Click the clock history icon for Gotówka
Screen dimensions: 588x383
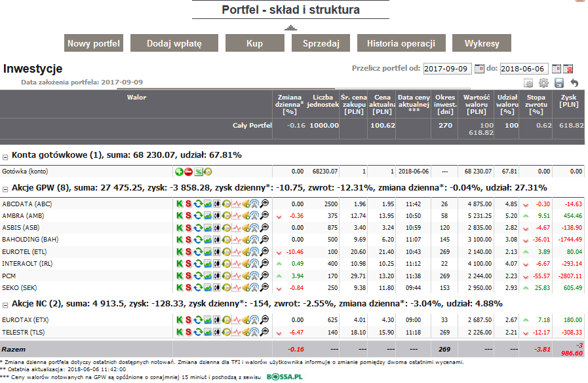click(x=208, y=172)
